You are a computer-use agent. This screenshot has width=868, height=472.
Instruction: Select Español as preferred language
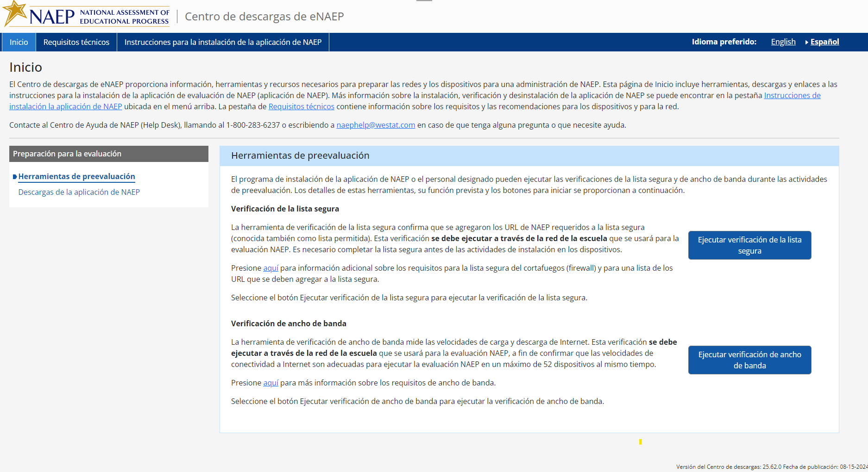coord(824,42)
